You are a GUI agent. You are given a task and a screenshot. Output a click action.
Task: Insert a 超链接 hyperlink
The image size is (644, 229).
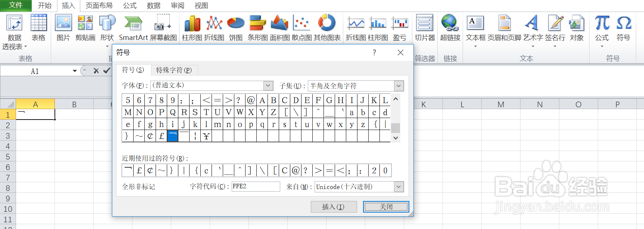[x=450, y=23]
